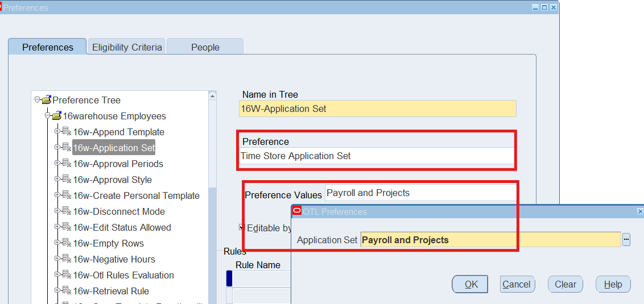This screenshot has width=644, height=304.
Task: Click the 16warehouse Employees folder icon
Action: click(56, 116)
